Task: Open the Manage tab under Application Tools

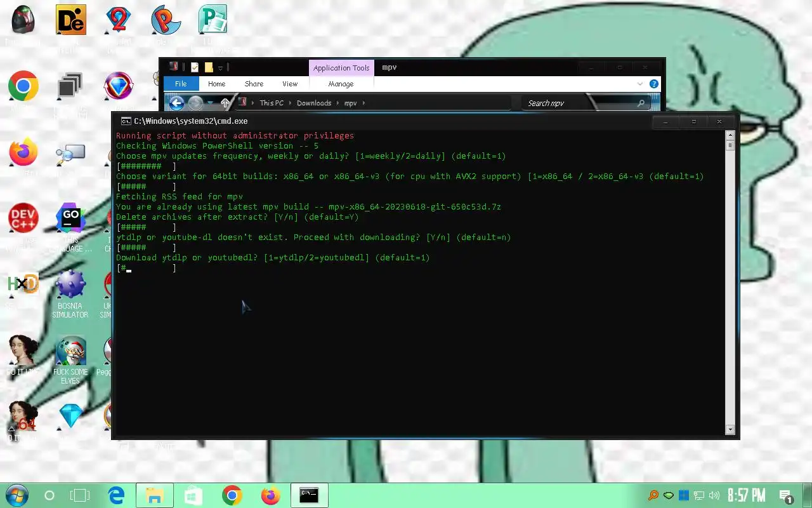Action: tap(341, 84)
